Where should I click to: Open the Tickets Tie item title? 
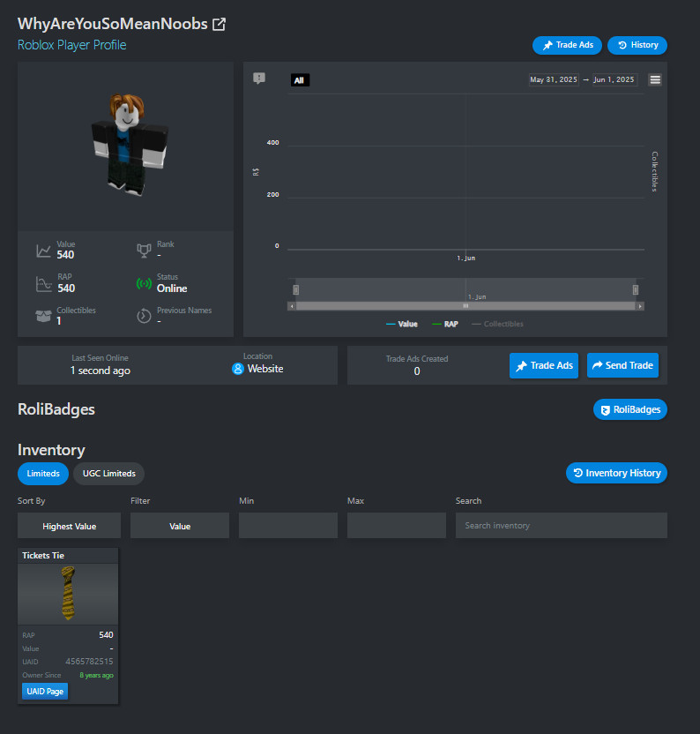pos(43,556)
